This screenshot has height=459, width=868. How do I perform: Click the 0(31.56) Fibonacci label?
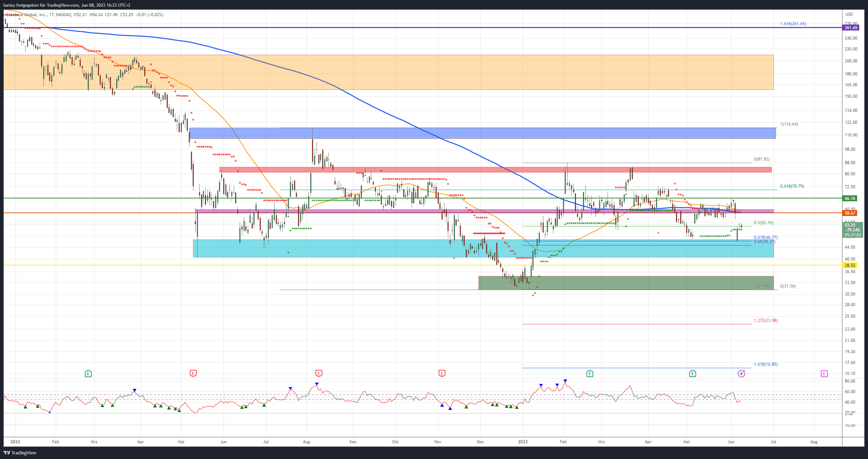click(x=788, y=286)
